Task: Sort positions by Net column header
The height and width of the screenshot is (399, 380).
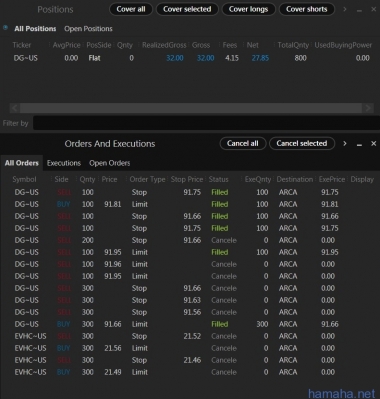Action: [252, 45]
